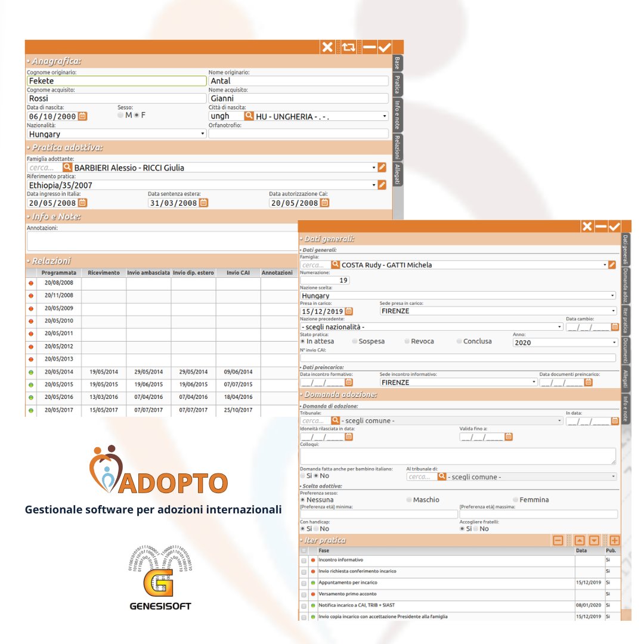Switch to Relazioni side tab
Image resolution: width=644 pixels, height=644 pixels.
click(397, 147)
